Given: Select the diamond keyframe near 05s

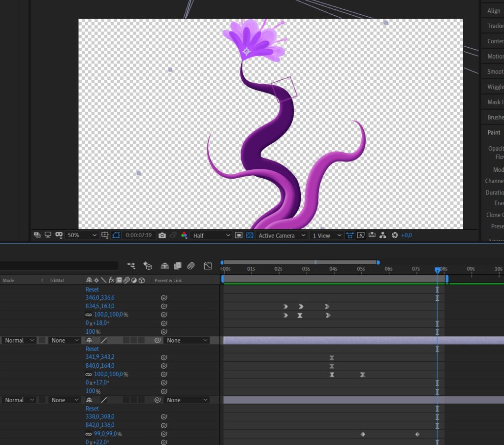Looking at the screenshot, I should [363, 434].
